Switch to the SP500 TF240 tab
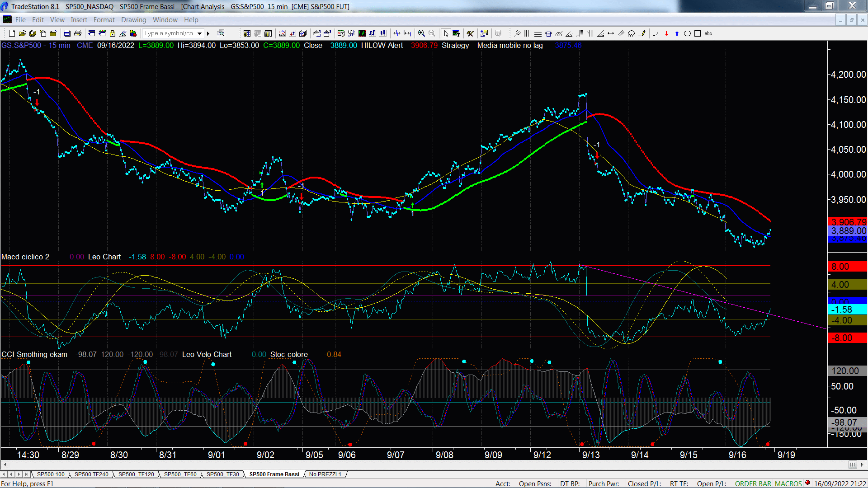Image resolution: width=868 pixels, height=488 pixels. [x=91, y=474]
